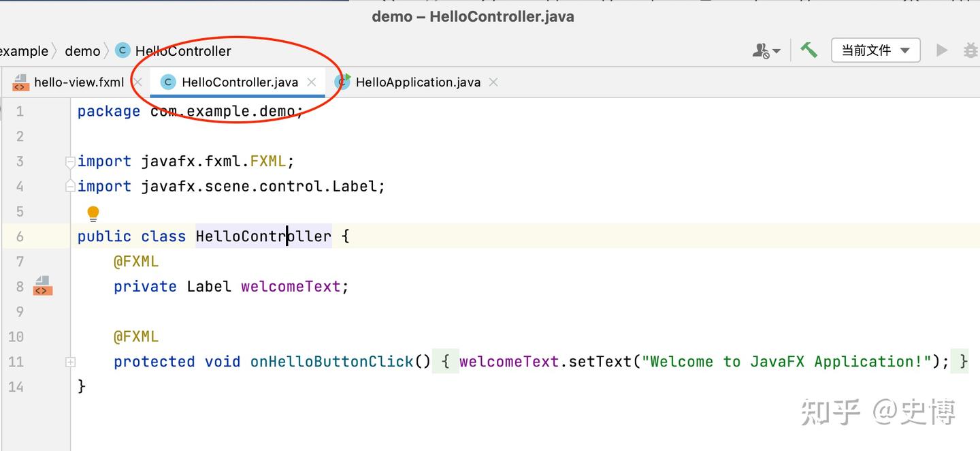Open the code completion lightbulb suggestion

[x=93, y=213]
